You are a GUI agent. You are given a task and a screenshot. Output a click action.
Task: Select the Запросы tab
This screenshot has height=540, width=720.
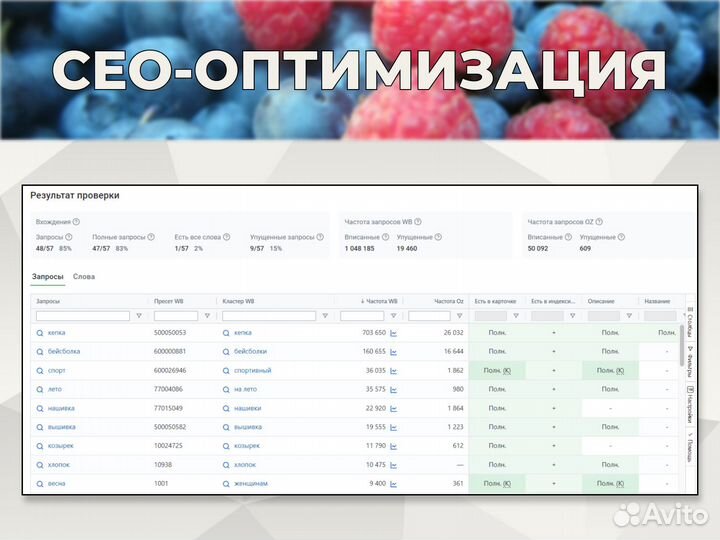48,277
